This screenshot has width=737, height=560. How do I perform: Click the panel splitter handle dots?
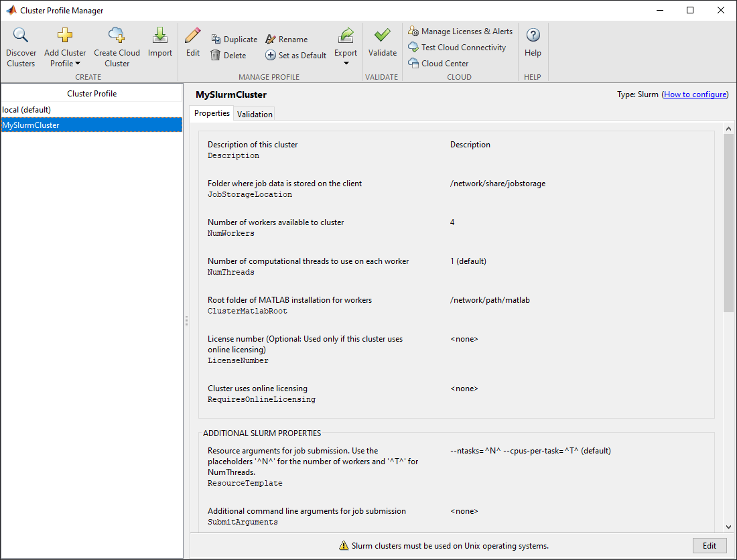coord(187,322)
